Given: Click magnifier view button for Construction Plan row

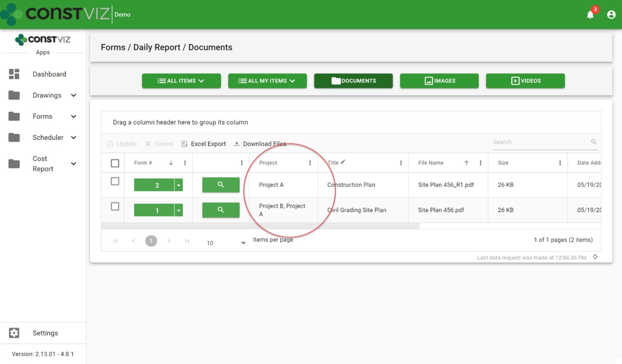Looking at the screenshot, I should [x=221, y=185].
